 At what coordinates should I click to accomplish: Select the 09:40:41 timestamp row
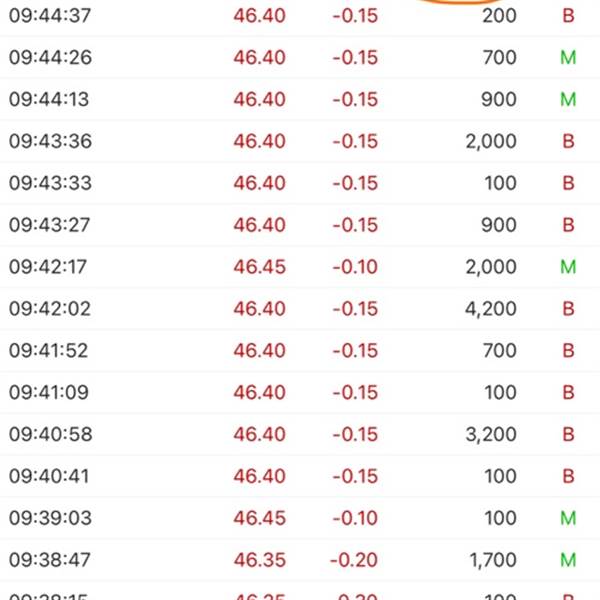[x=300, y=476]
